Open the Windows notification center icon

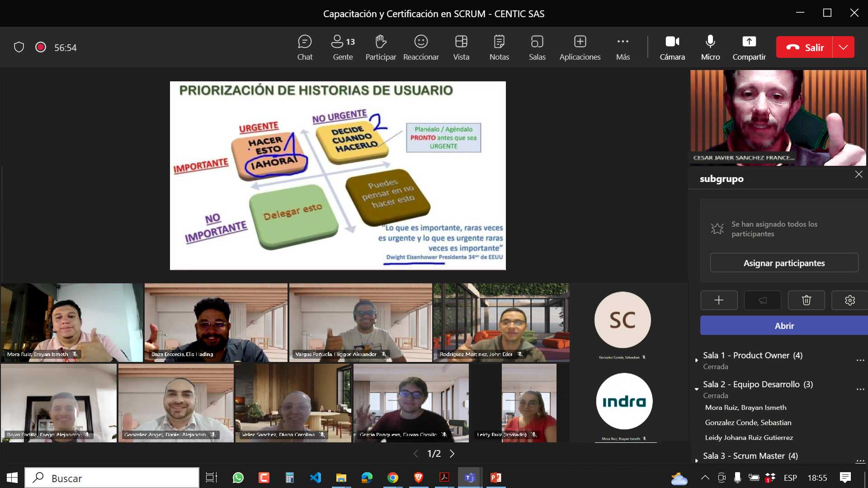click(845, 478)
